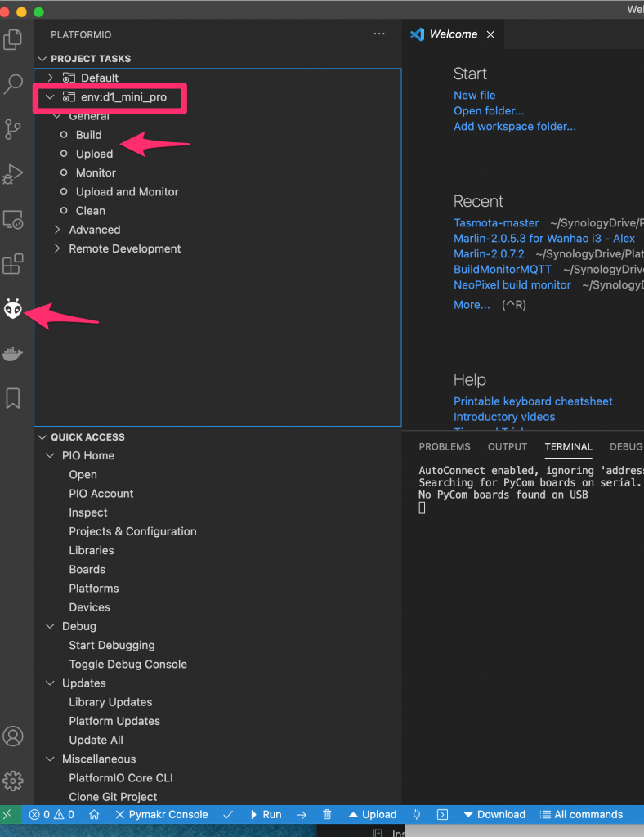Open the Source Control view

click(x=13, y=129)
